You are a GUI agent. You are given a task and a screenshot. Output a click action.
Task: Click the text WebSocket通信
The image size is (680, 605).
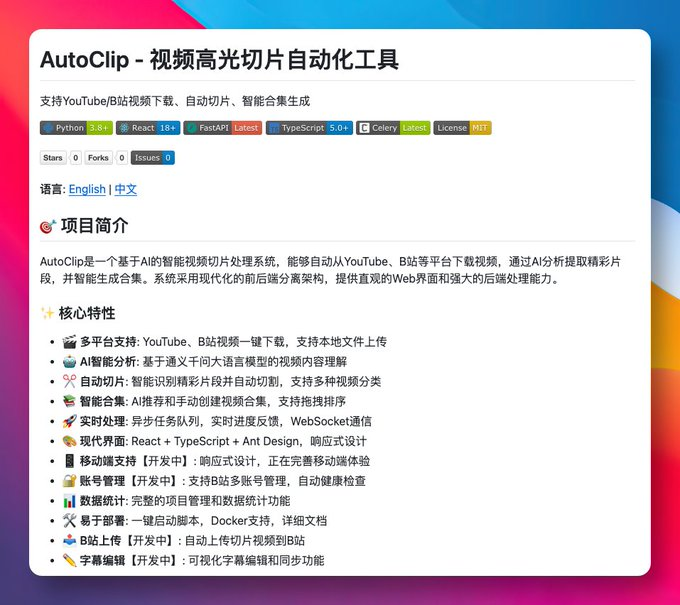[331, 422]
